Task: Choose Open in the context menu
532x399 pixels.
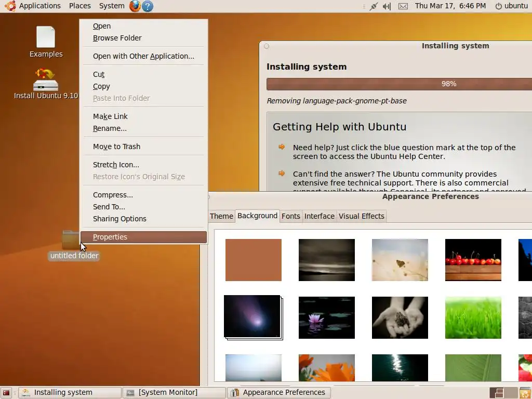Action: (143, 26)
